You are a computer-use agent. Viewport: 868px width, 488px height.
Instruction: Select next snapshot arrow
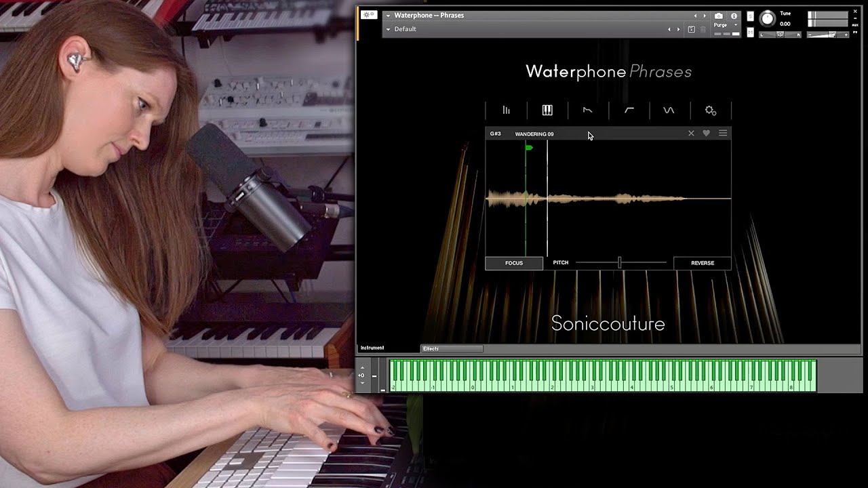(x=678, y=29)
